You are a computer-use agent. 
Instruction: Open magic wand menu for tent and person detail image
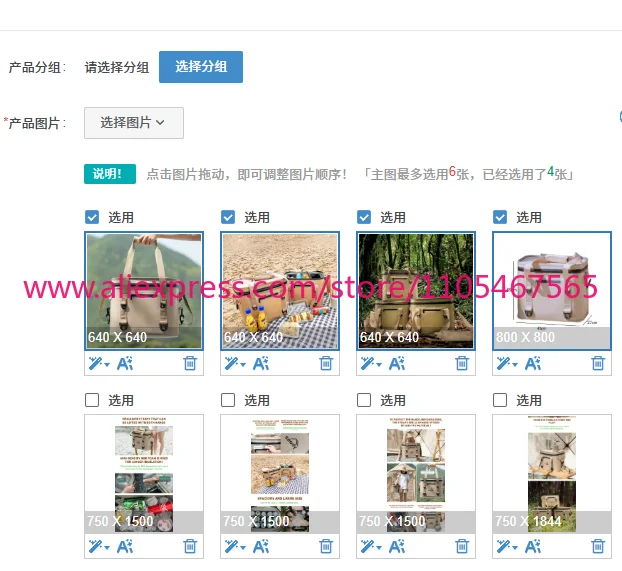click(371, 546)
